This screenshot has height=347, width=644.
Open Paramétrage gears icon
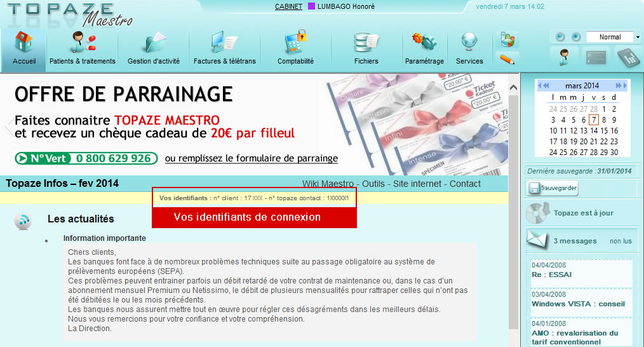[x=424, y=43]
